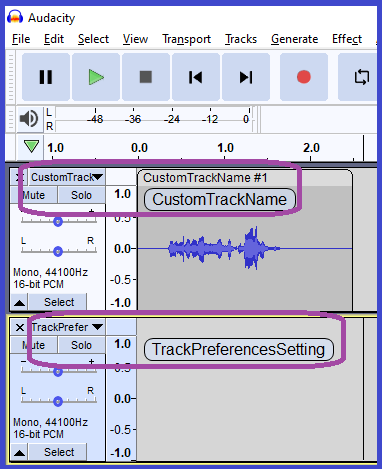
Task: Click the red Record button
Action: pos(304,77)
